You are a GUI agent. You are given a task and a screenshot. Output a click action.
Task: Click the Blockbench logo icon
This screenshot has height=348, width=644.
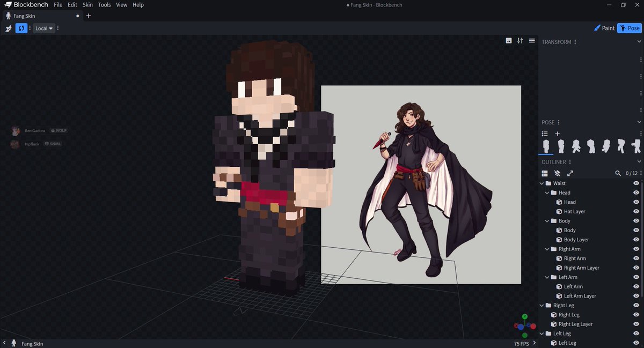tap(8, 5)
